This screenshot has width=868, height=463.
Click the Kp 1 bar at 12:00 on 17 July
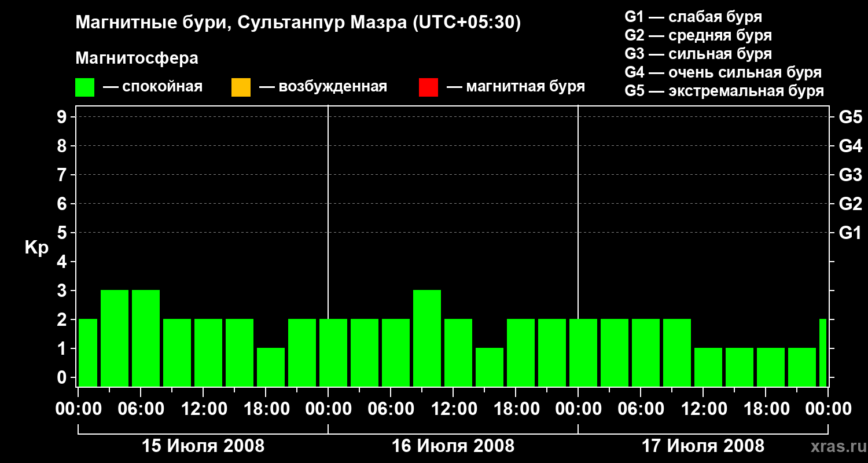pos(708,367)
